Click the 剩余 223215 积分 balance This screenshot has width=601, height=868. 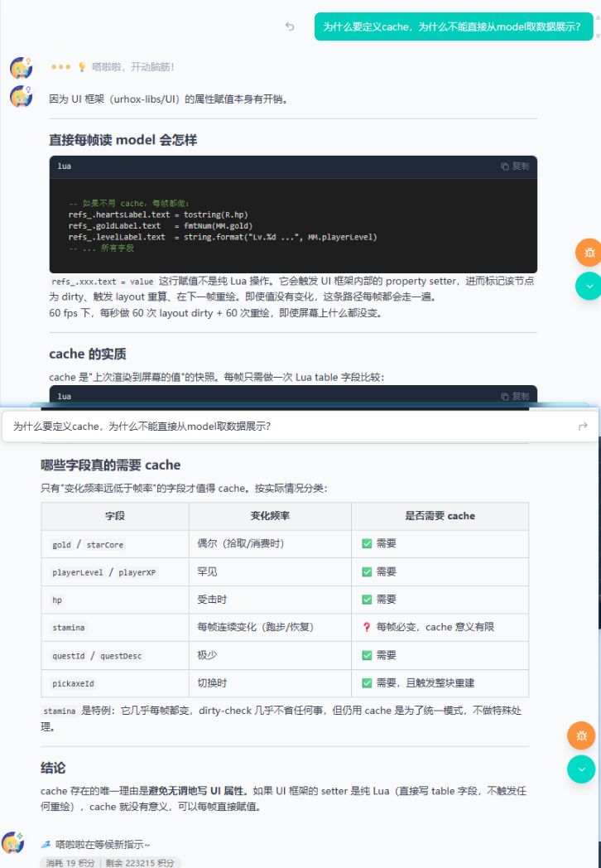point(139,863)
